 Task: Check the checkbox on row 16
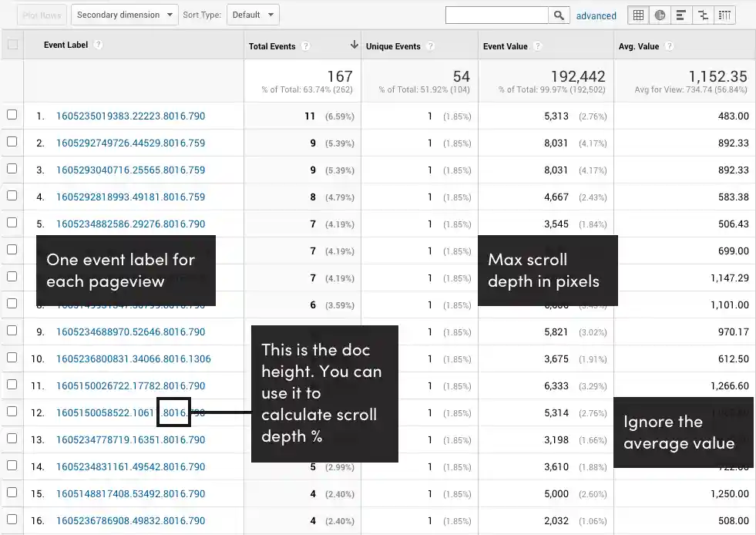click(x=12, y=520)
